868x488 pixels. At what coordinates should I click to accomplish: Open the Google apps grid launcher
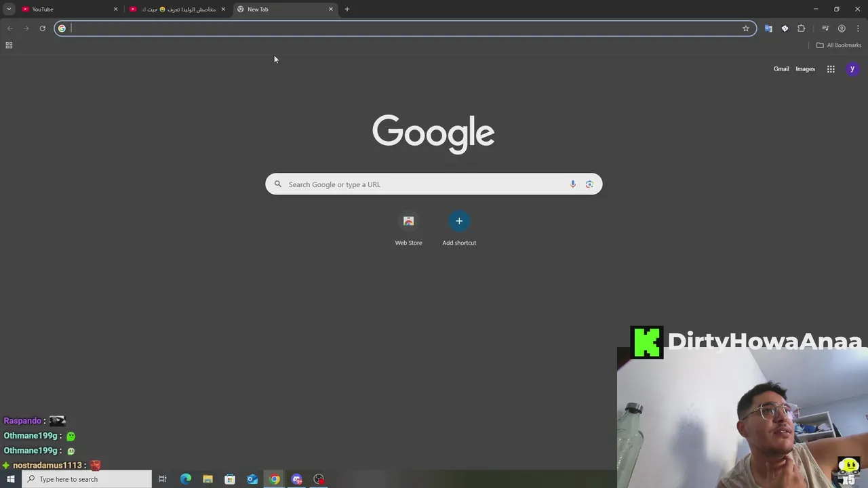[831, 69]
